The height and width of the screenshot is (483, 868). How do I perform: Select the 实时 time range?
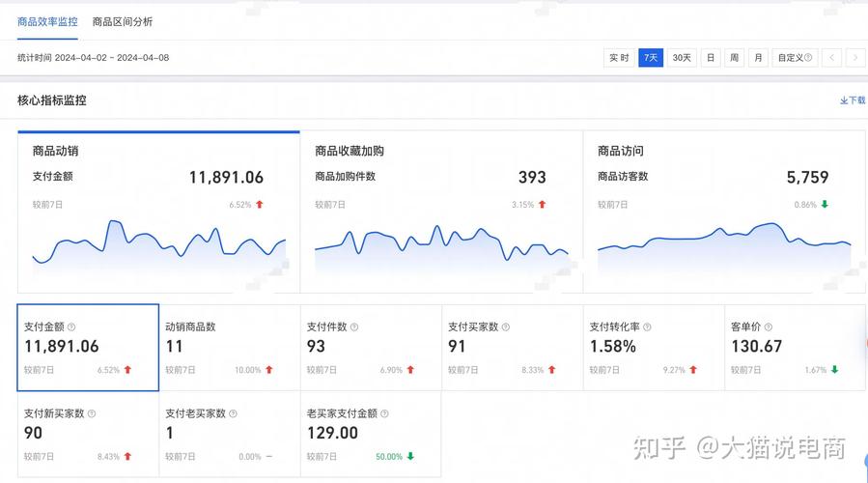coord(619,58)
